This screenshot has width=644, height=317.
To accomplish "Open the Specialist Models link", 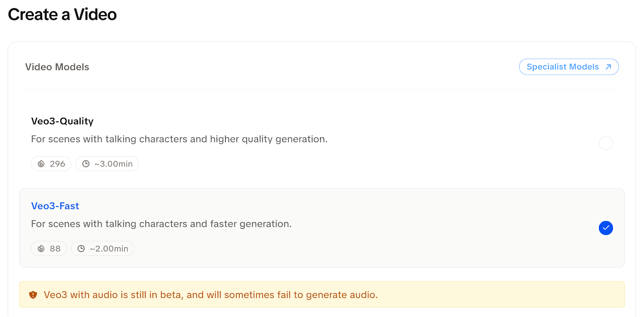I will click(563, 67).
